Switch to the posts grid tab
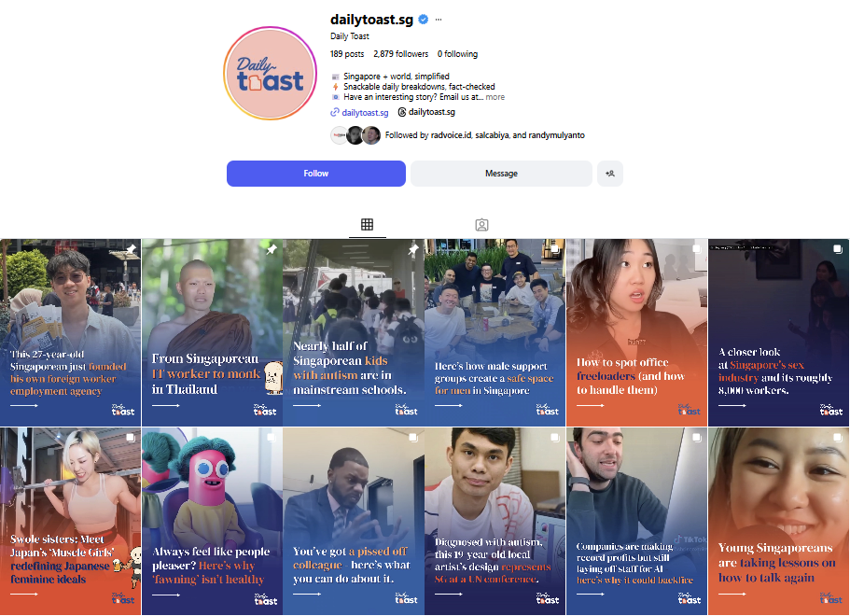The width and height of the screenshot is (850, 616). pyautogui.click(x=367, y=225)
